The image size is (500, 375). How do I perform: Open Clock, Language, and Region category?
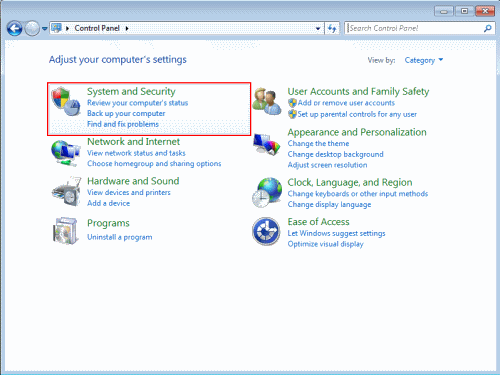pyautogui.click(x=350, y=183)
